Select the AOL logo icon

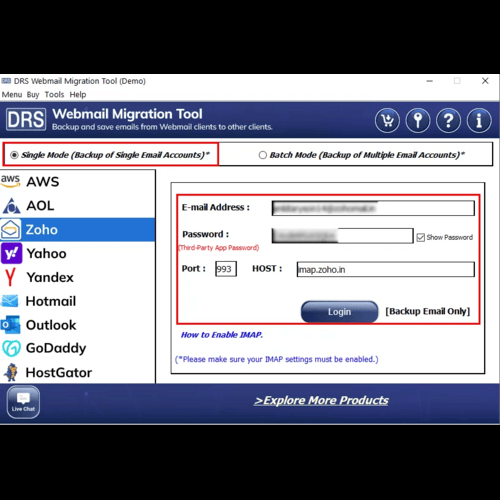pyautogui.click(x=12, y=206)
